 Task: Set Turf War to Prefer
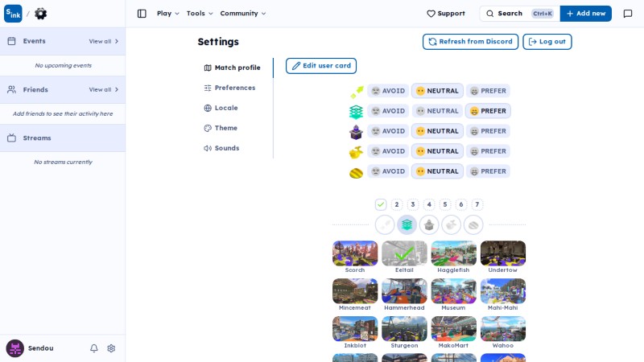[x=488, y=91]
